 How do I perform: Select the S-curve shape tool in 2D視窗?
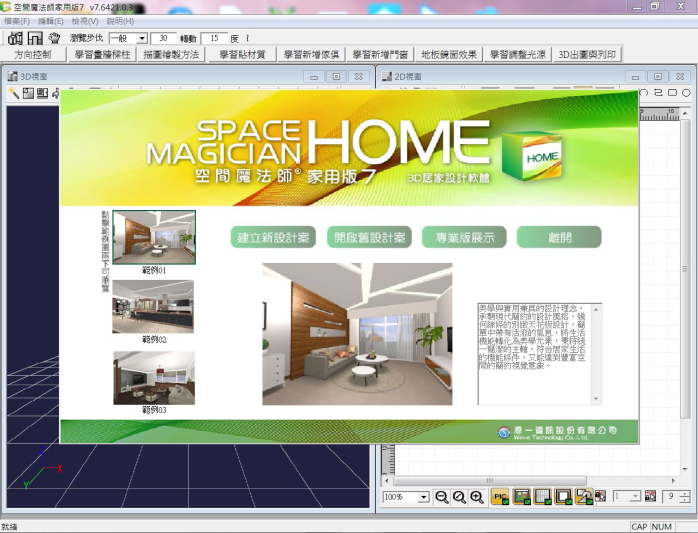tap(658, 93)
